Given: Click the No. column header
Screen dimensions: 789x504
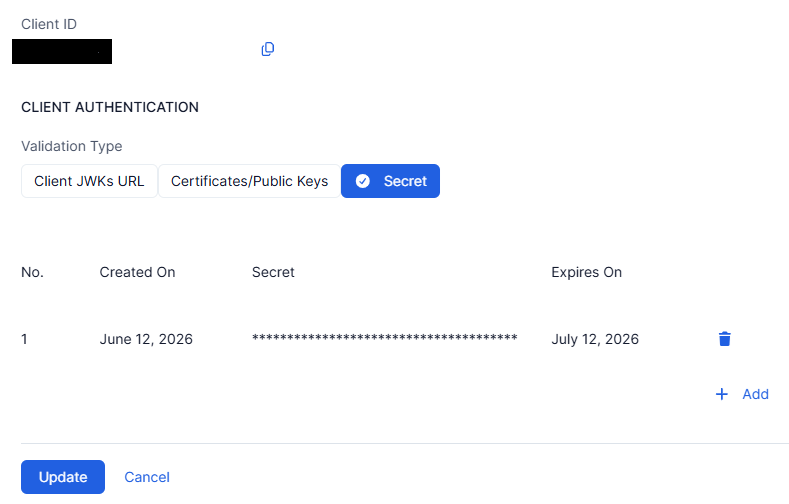Looking at the screenshot, I should (32, 272).
